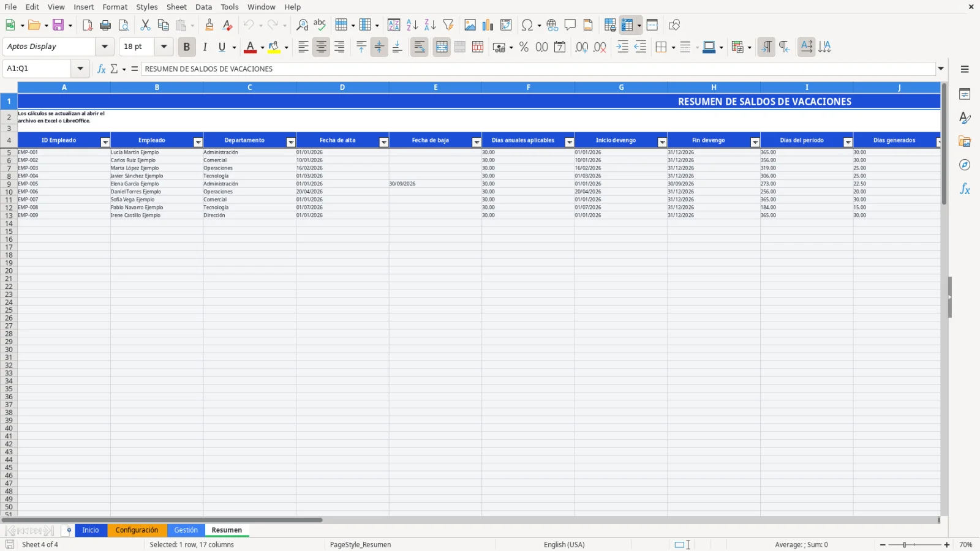This screenshot has height=551, width=980.
Task: Insert an image from toolbar
Action: (x=470, y=25)
